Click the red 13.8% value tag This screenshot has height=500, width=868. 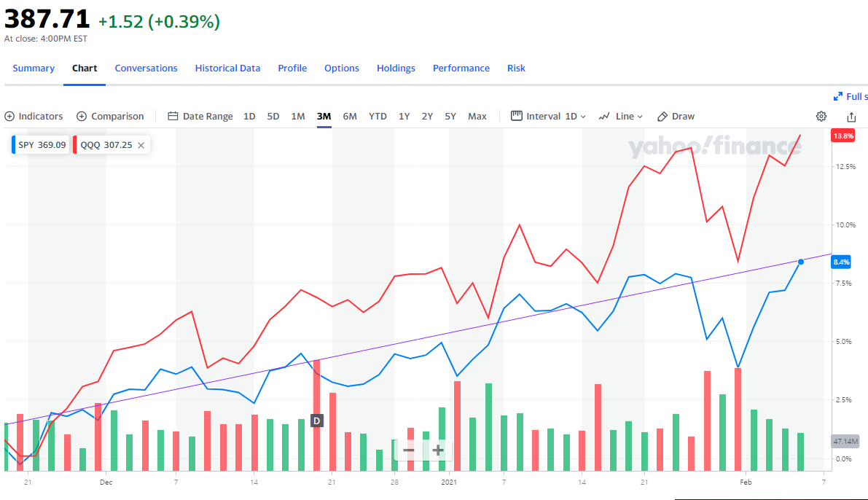point(843,136)
